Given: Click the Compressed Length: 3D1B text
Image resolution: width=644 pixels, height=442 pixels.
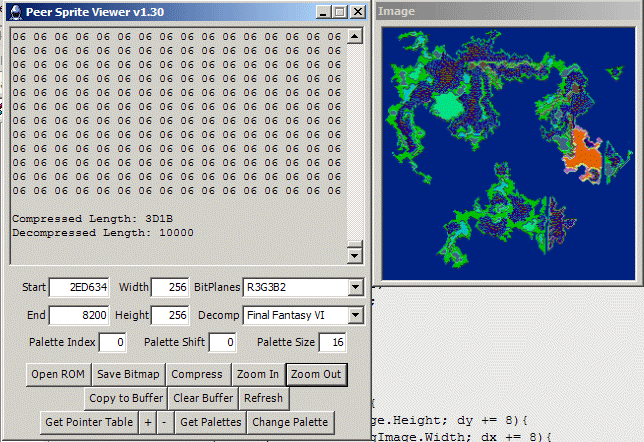Looking at the screenshot, I should (x=92, y=219).
